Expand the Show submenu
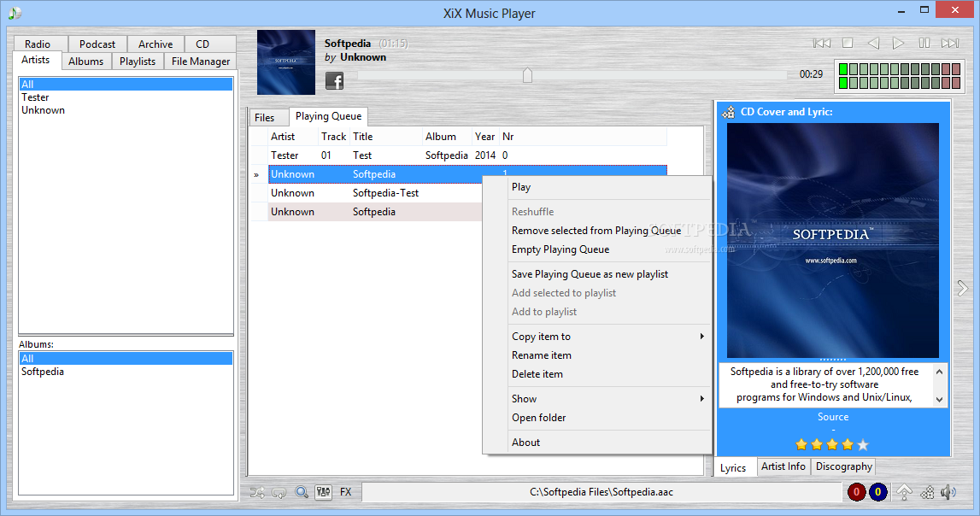The image size is (980, 516). (597, 399)
